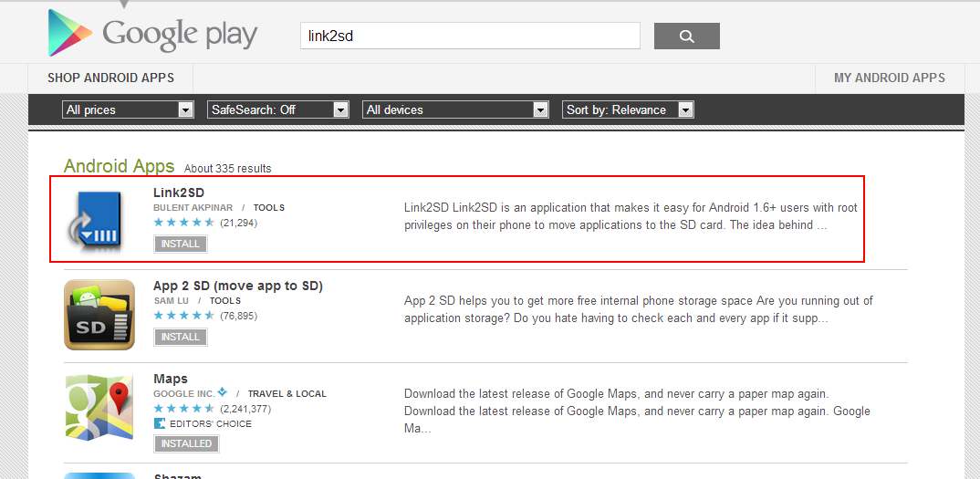Click the About 335 results text
Screen dimensions: 980x479
pos(227,169)
